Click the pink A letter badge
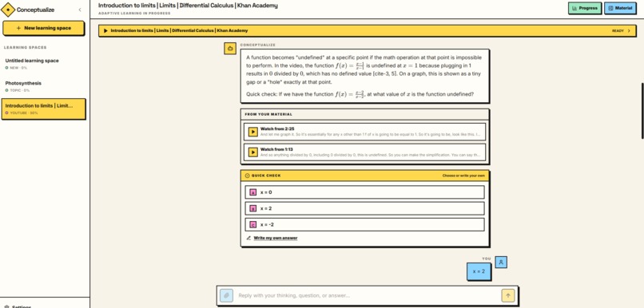This screenshot has height=308, width=644. (x=253, y=192)
